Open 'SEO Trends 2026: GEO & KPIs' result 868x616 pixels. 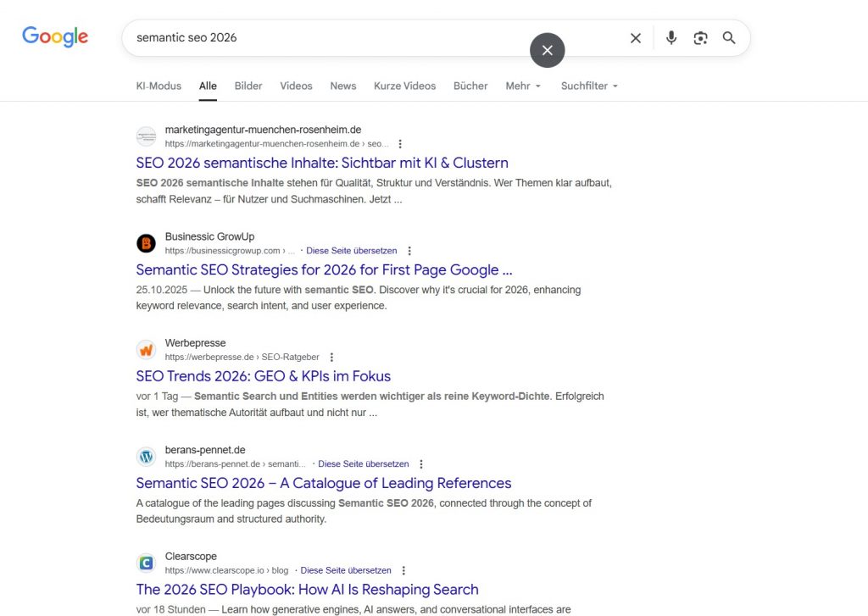[x=263, y=376]
